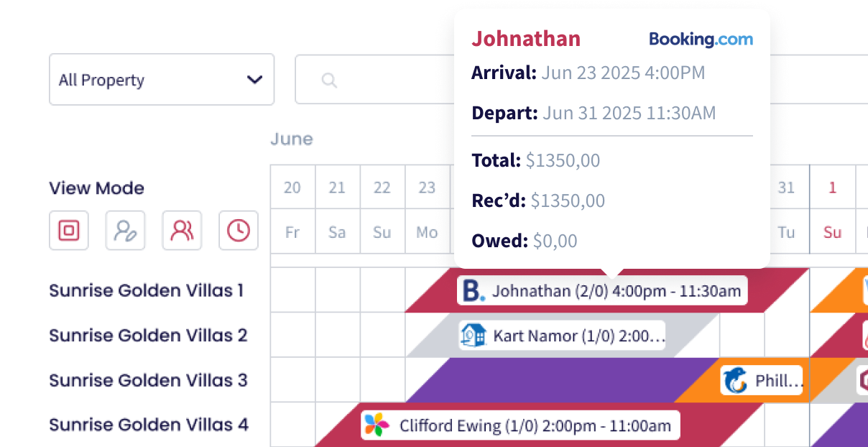Open the Booking.com logo link in the popup

[x=701, y=39]
